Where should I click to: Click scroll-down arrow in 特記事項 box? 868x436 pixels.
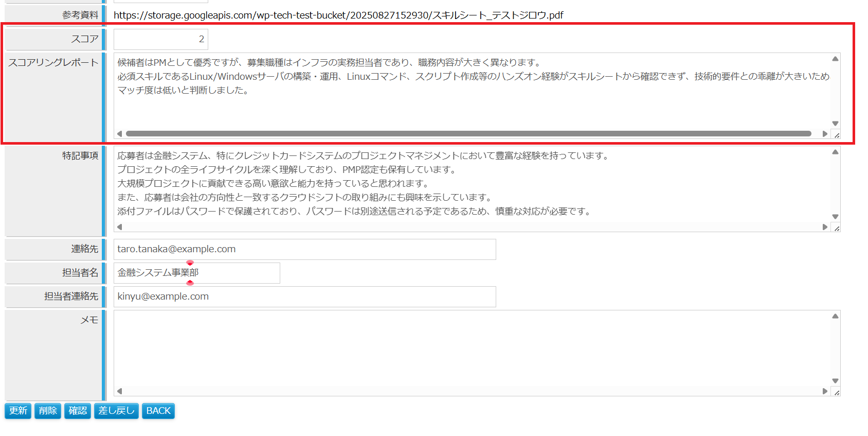pyautogui.click(x=835, y=217)
